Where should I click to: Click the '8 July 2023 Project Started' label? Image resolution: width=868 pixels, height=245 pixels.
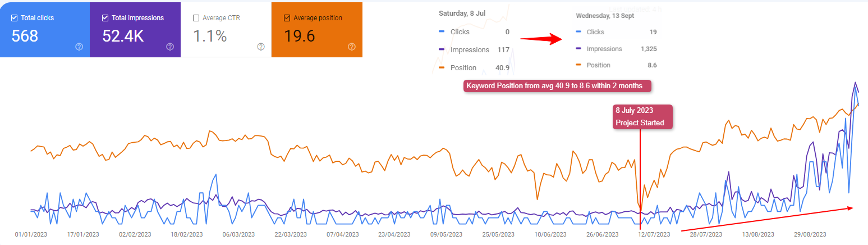click(x=642, y=116)
